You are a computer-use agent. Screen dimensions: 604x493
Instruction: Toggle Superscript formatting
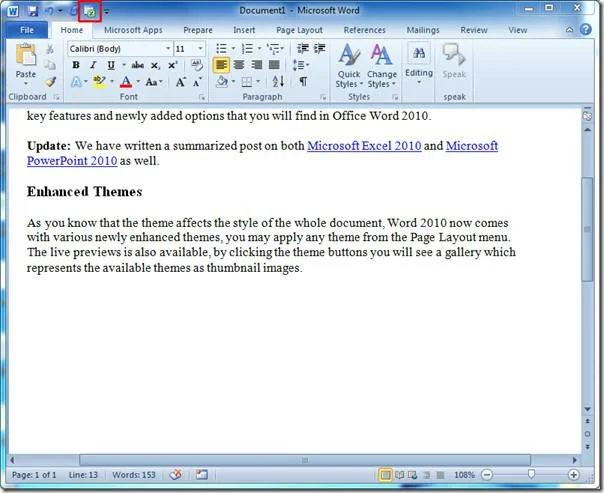point(173,65)
